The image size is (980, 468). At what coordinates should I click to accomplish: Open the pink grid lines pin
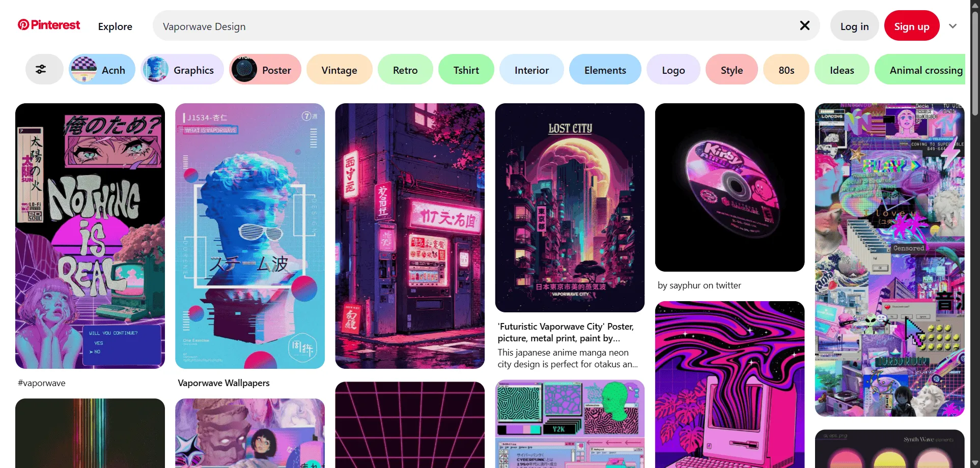tap(410, 425)
